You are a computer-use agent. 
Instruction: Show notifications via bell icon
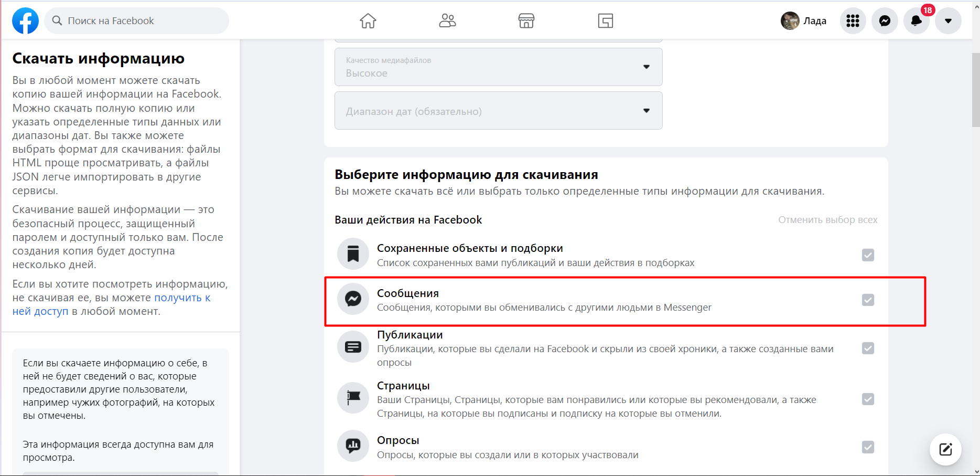(916, 21)
